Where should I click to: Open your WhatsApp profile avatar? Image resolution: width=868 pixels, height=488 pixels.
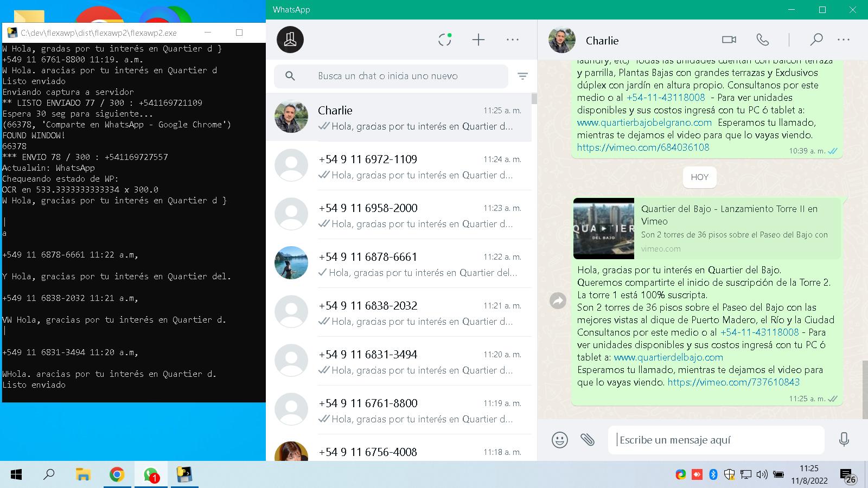coord(290,40)
